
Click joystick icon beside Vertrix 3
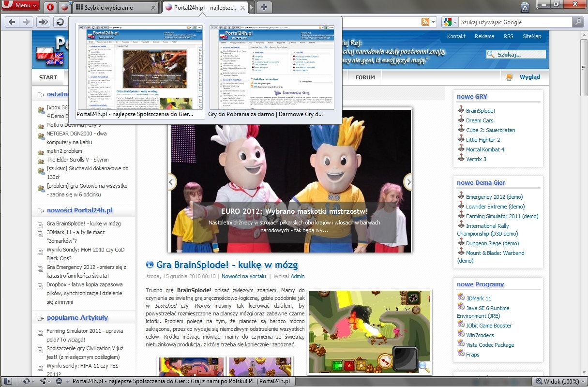(x=461, y=158)
